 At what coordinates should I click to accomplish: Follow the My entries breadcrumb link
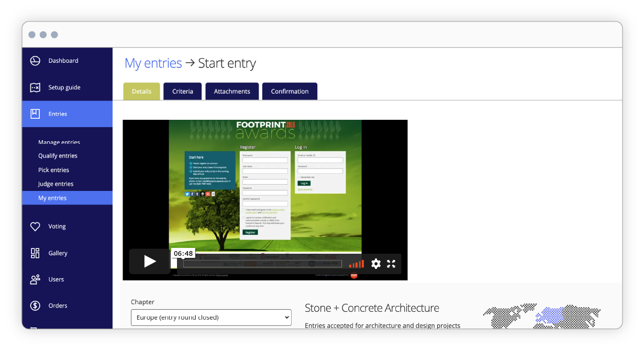[x=153, y=63]
